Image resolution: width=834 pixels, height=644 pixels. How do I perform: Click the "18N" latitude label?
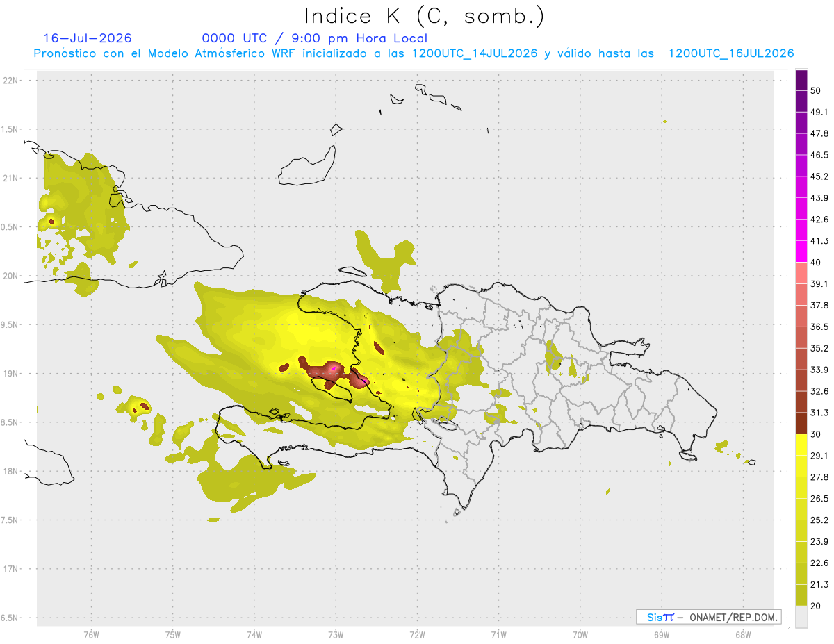(x=11, y=471)
